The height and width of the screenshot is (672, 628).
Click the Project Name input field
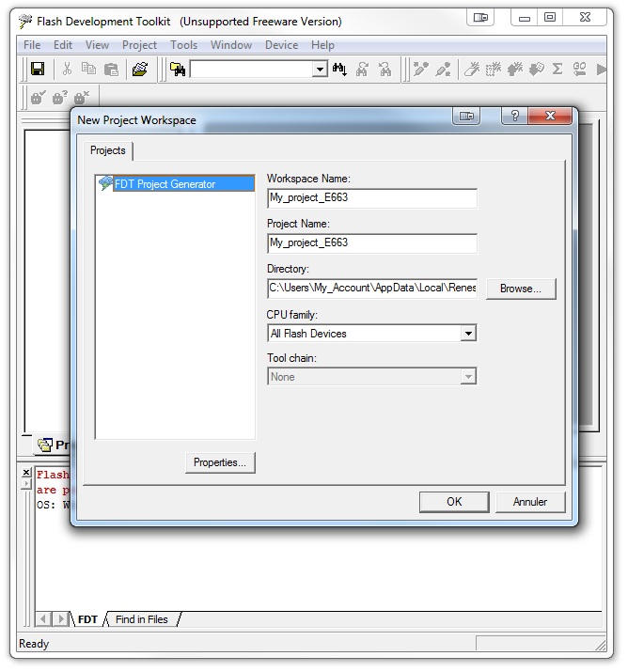pyautogui.click(x=371, y=243)
